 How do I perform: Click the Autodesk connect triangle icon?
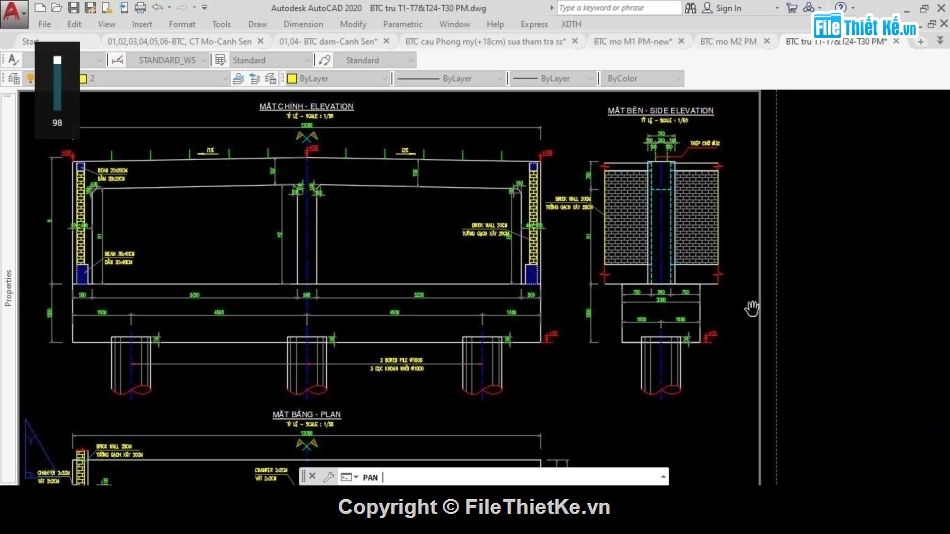809,8
